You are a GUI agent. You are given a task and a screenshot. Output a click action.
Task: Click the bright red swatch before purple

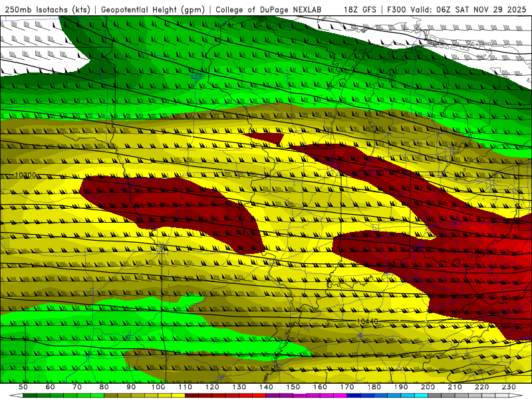click(259, 395)
